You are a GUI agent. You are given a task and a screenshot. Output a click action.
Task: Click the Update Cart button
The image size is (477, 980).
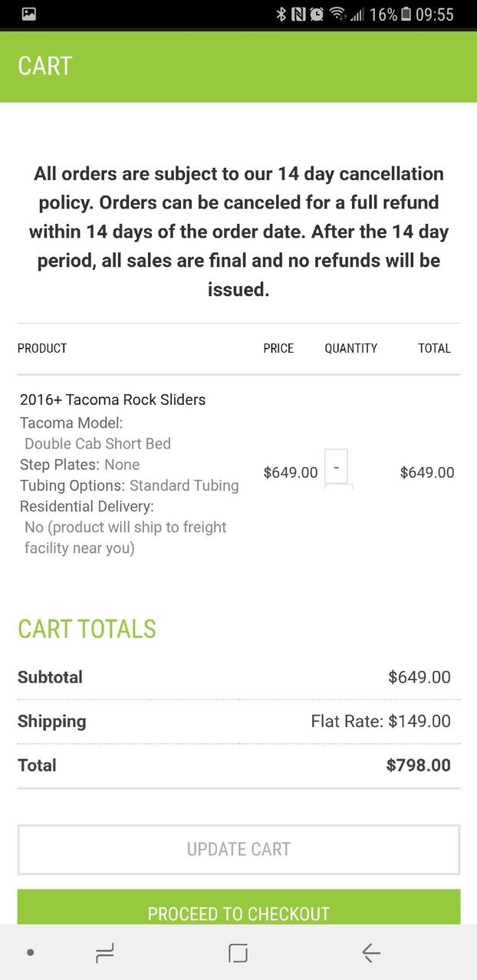[238, 850]
